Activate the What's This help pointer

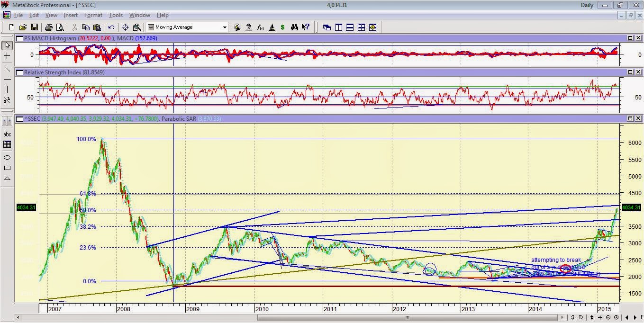point(306,27)
